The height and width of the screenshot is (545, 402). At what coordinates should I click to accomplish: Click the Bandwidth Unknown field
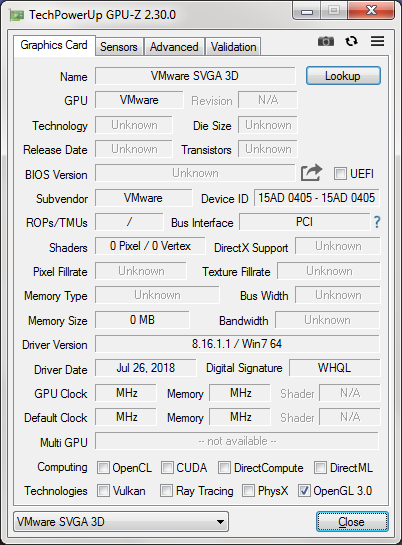click(327, 320)
